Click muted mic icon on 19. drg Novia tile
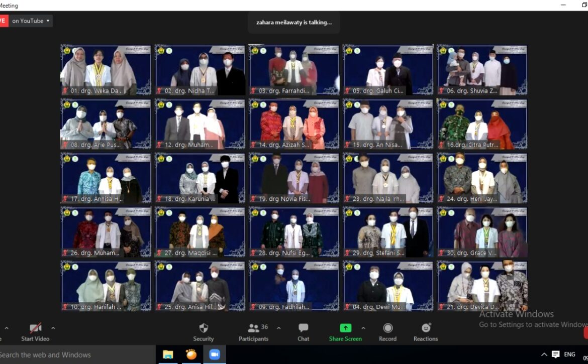Screen dimensions: 588x364 coord(253,199)
